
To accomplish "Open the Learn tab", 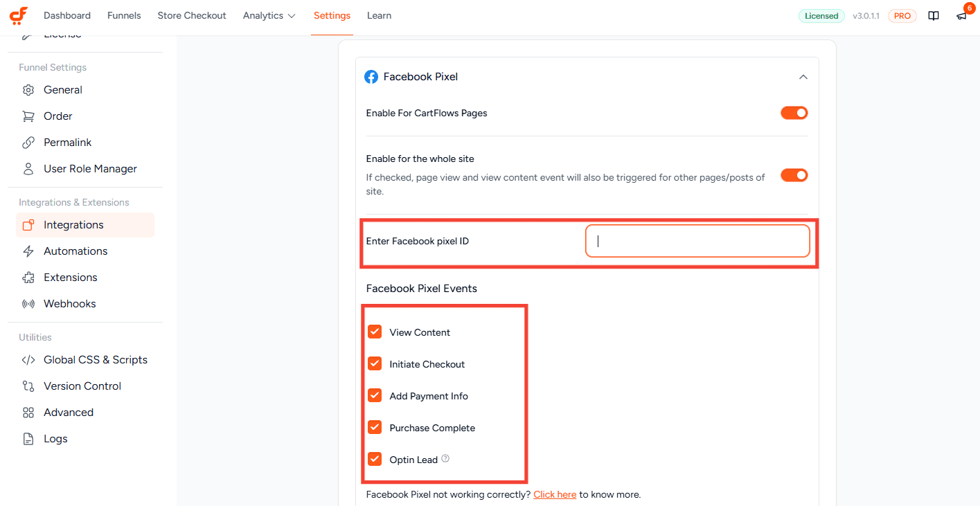I will click(379, 15).
